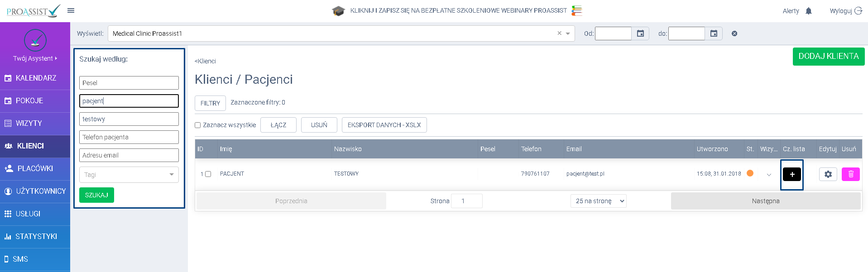Open the 'Od' date calendar picker
The height and width of the screenshot is (272, 868).
(640, 33)
